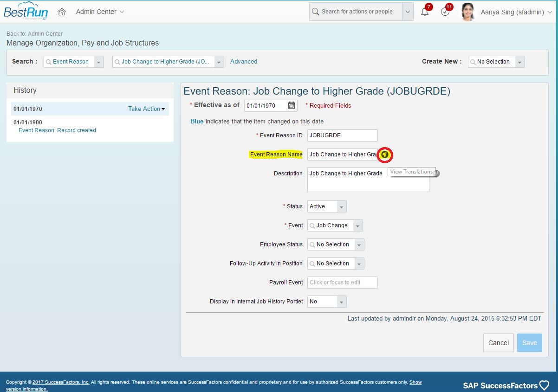Click the Event Reason ID field
Screen dimensions: 558x392
tap(343, 135)
